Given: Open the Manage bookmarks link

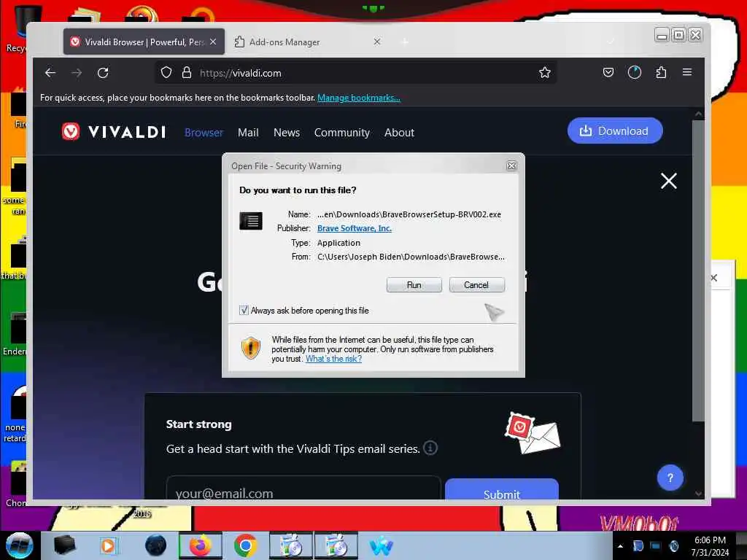Looking at the screenshot, I should (359, 98).
